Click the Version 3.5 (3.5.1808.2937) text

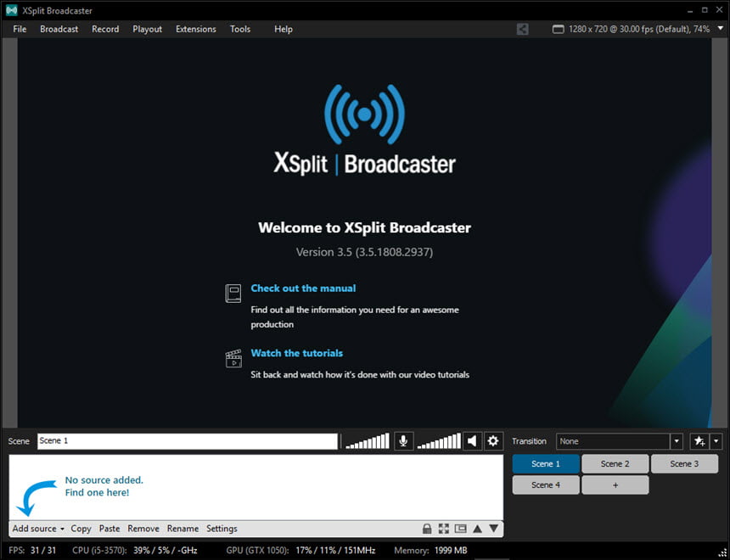coord(364,252)
